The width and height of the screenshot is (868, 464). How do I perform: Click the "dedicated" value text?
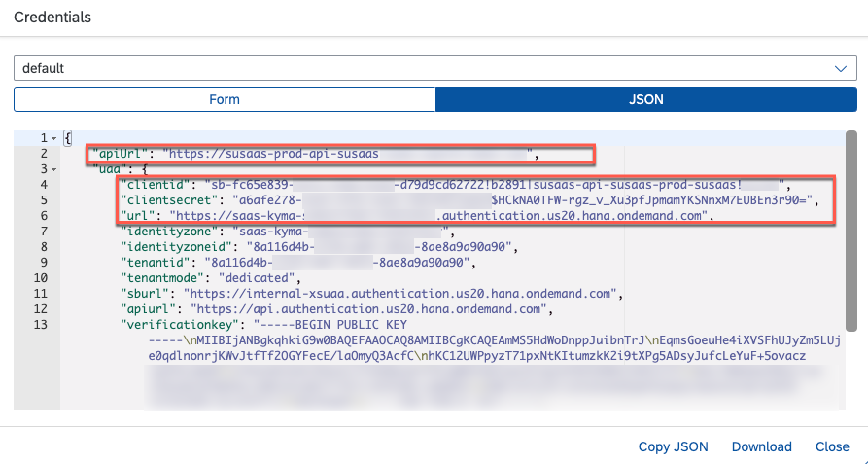coord(257,277)
